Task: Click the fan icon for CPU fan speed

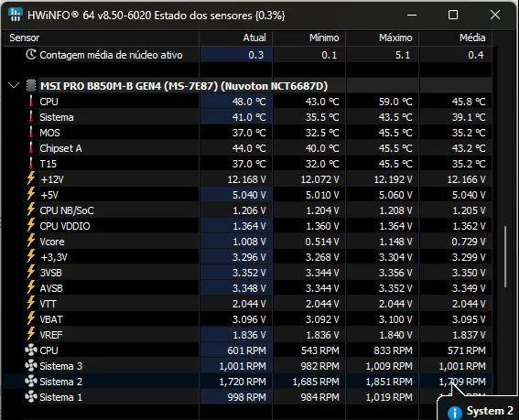Action: point(31,350)
